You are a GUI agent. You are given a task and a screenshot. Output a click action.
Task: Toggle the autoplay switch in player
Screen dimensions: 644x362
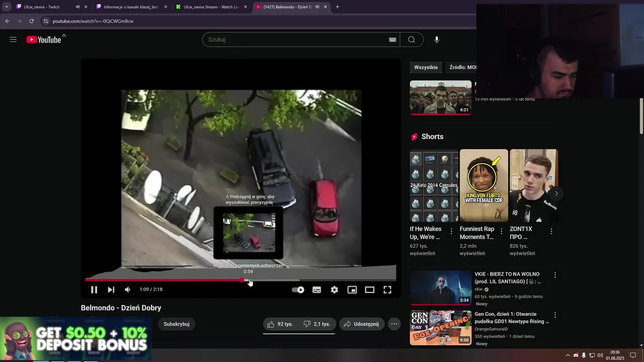tap(298, 290)
